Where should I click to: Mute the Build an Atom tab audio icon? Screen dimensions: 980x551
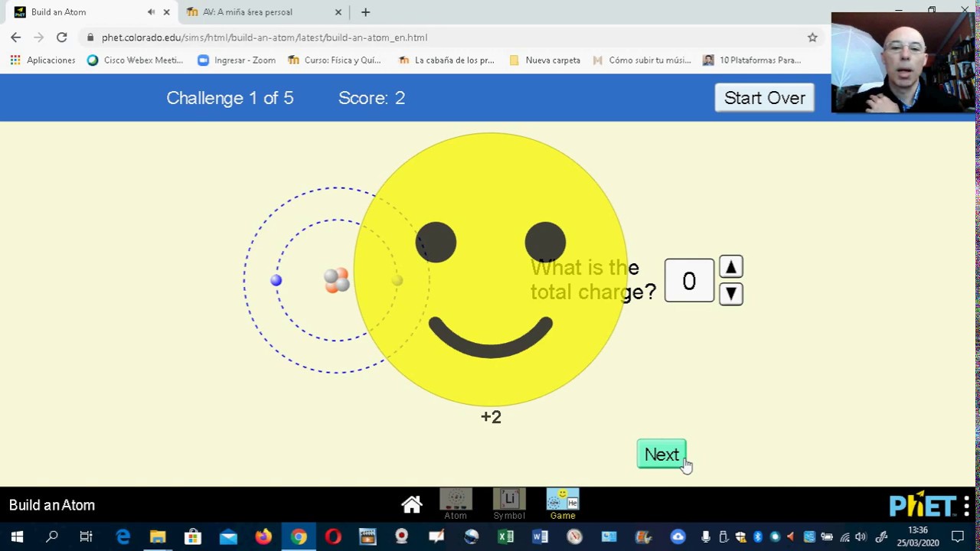click(151, 12)
